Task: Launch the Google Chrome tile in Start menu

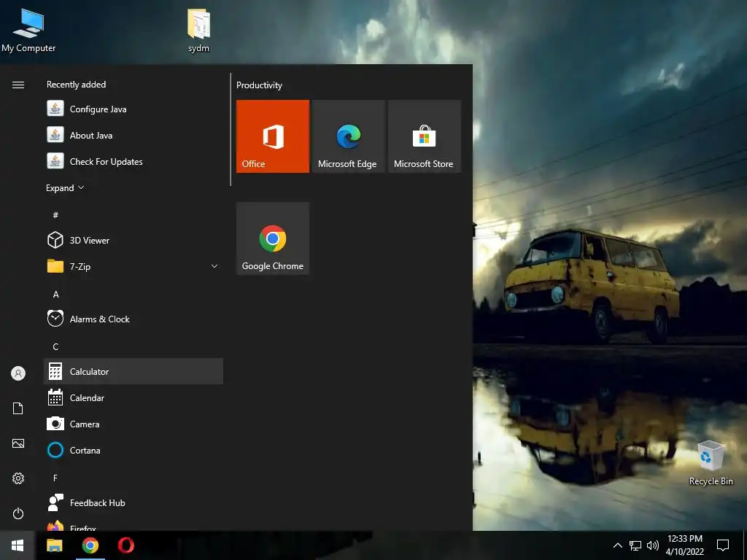Action: pyautogui.click(x=273, y=238)
